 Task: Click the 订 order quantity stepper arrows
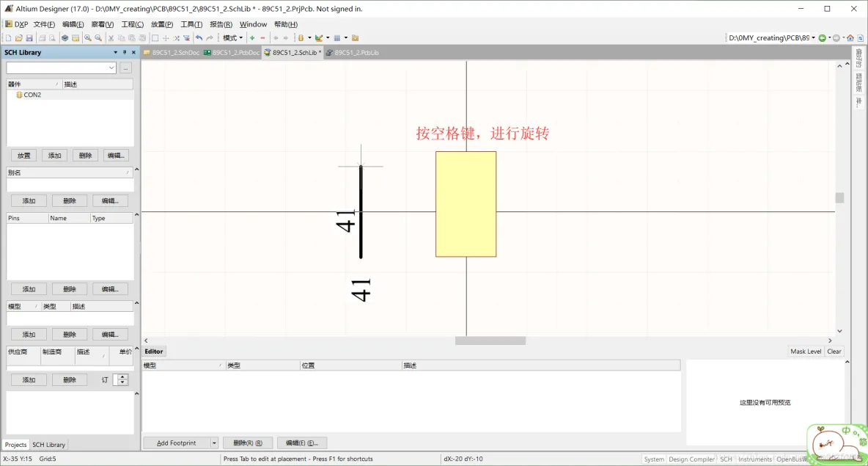(122, 380)
